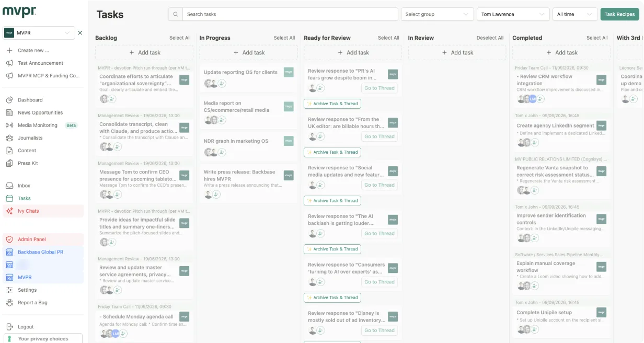Click assign-user icon on Write press release task
644x343 pixels.
(x=216, y=195)
